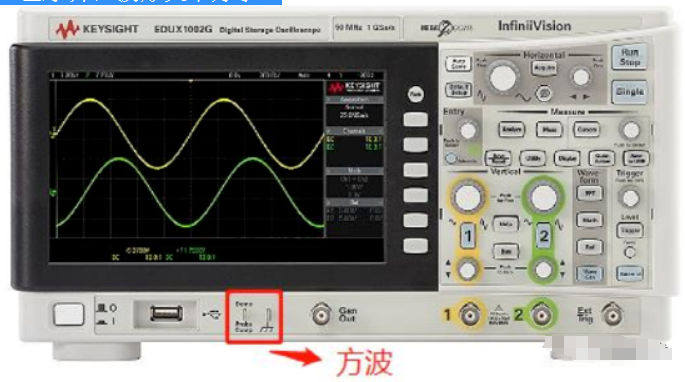
Task: Toggle the green channel 2 key
Action: coord(543,236)
